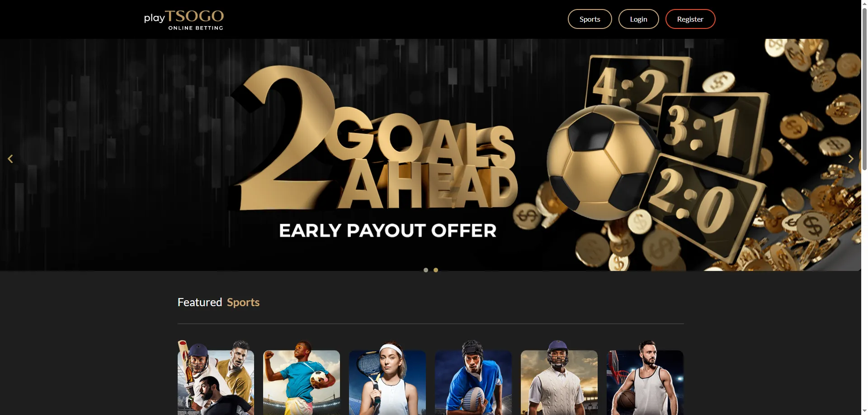Pick the cricket batsman featured sport card
The image size is (868, 415).
click(x=559, y=378)
